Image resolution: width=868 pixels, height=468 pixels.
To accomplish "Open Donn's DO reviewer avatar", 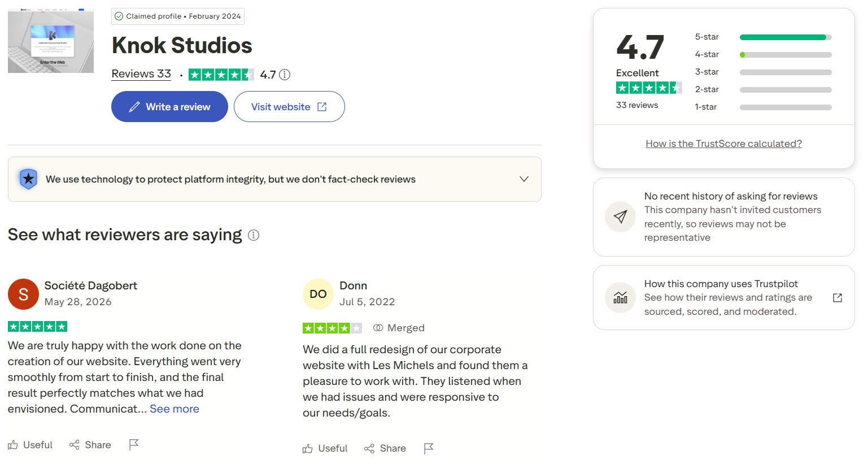I will click(x=318, y=294).
